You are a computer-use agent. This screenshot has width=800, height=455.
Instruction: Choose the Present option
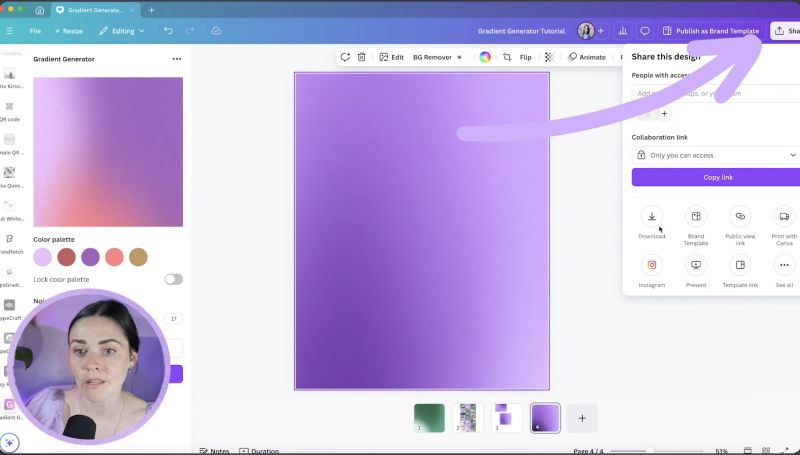coord(696,271)
